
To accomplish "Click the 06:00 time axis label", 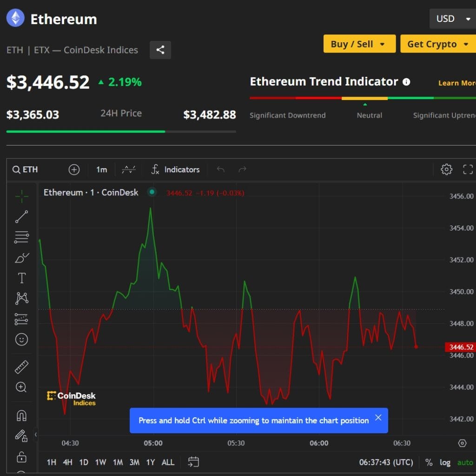I will (x=319, y=443).
